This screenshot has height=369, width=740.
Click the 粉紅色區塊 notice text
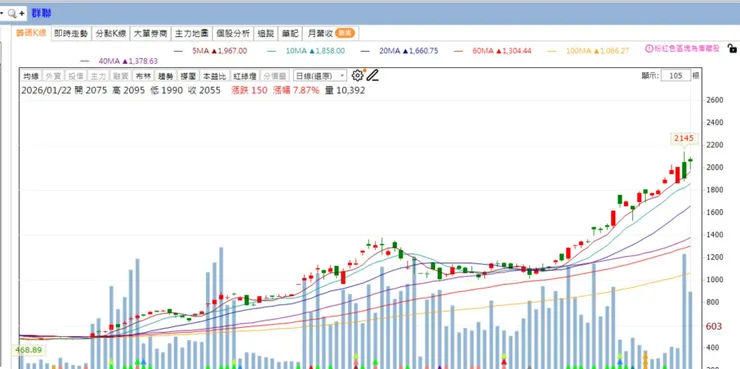pos(687,49)
